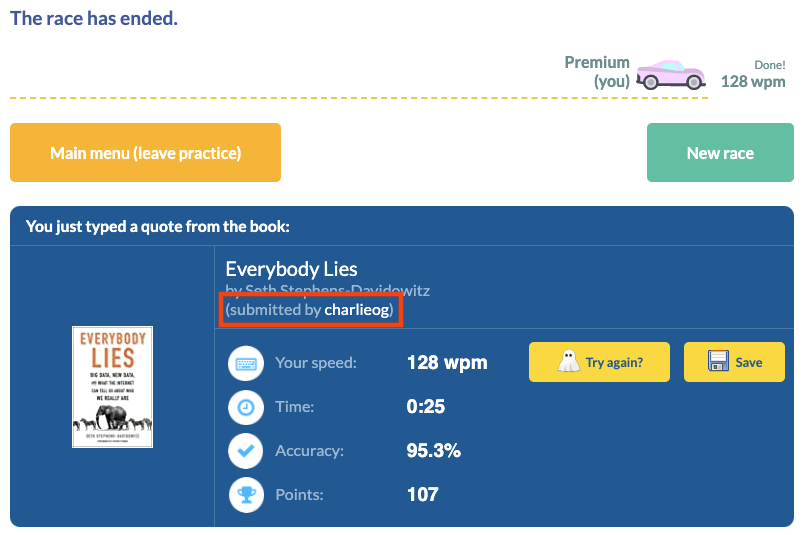Click the clock icon beside Time
The image size is (806, 535).
(245, 407)
